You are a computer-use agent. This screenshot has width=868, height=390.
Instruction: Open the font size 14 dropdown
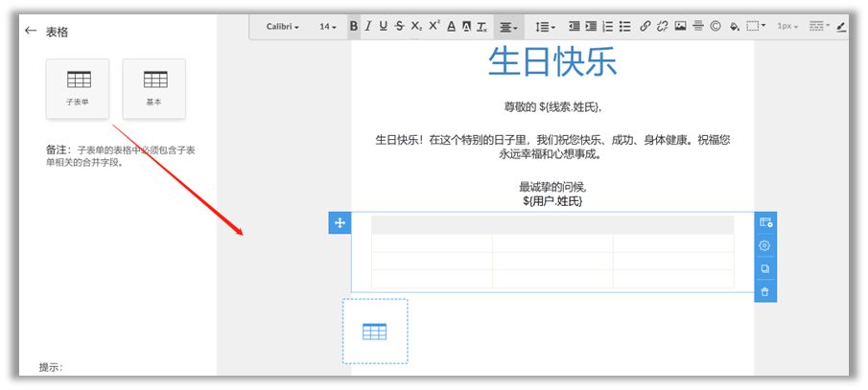328,27
